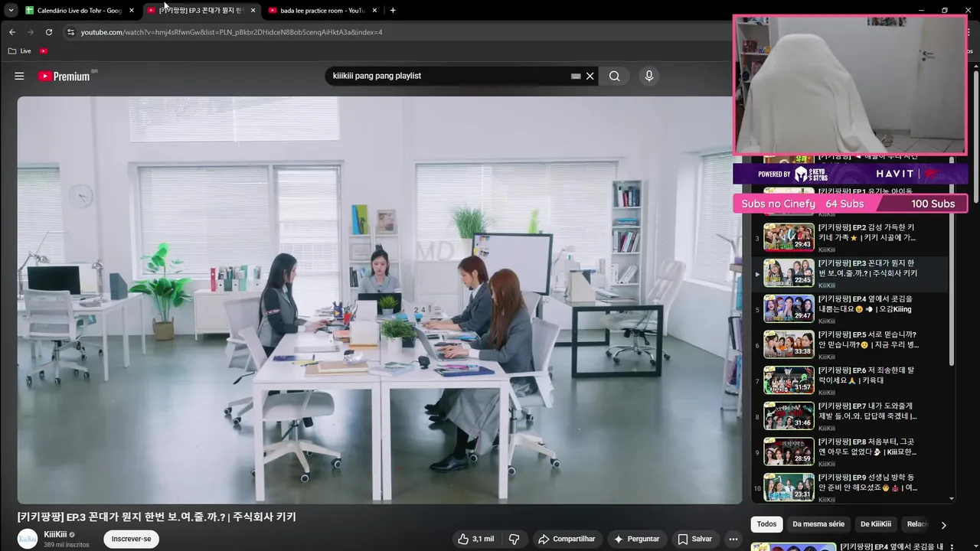Select the Todos filter chip
The height and width of the screenshot is (551, 980).
click(766, 524)
